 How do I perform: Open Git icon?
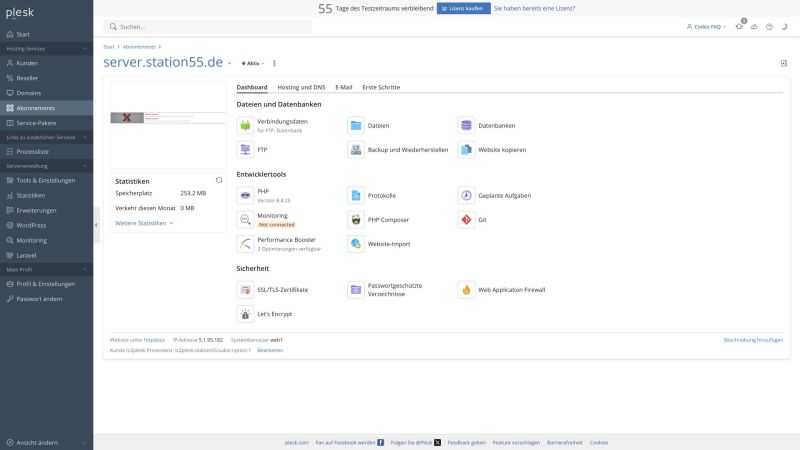pyautogui.click(x=466, y=219)
